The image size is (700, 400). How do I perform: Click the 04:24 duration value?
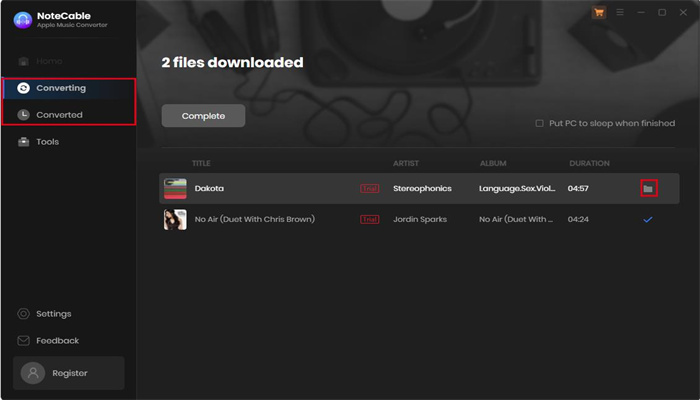coord(578,219)
